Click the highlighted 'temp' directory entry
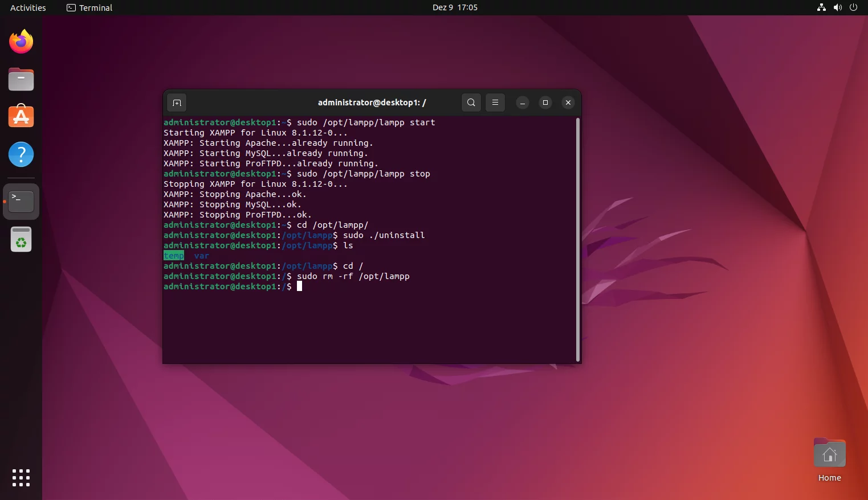The height and width of the screenshot is (500, 868). 174,256
